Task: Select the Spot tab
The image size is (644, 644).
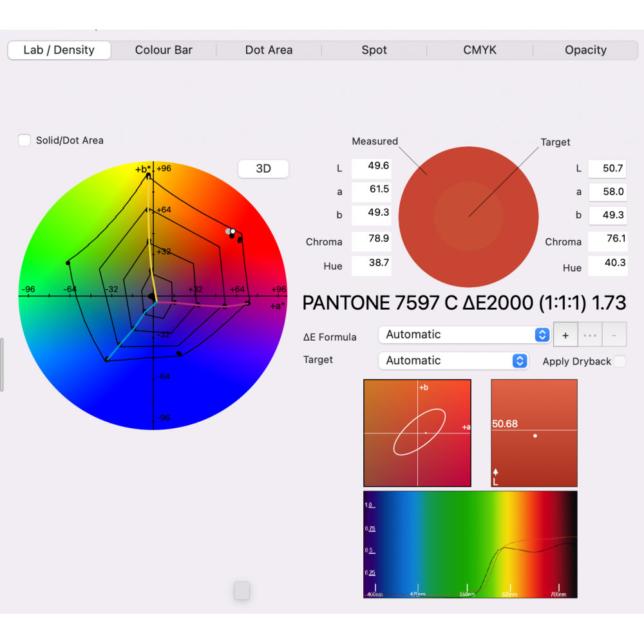Action: (x=374, y=50)
